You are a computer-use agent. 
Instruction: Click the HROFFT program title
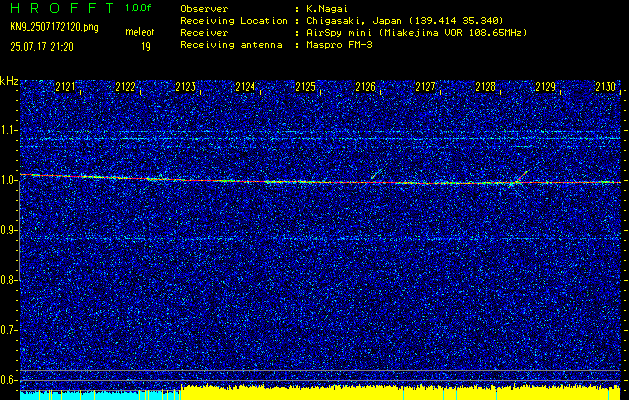pos(62,8)
